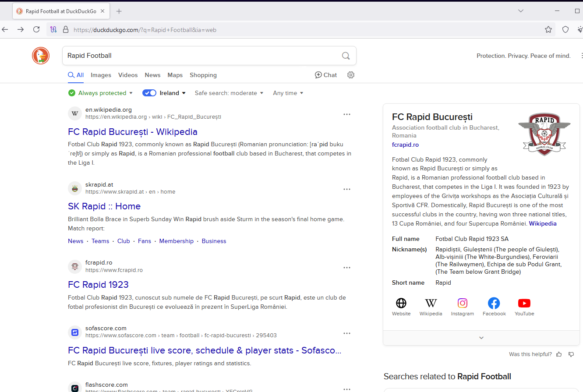Switch to Maps tab
The image size is (583, 392).
pyautogui.click(x=175, y=75)
